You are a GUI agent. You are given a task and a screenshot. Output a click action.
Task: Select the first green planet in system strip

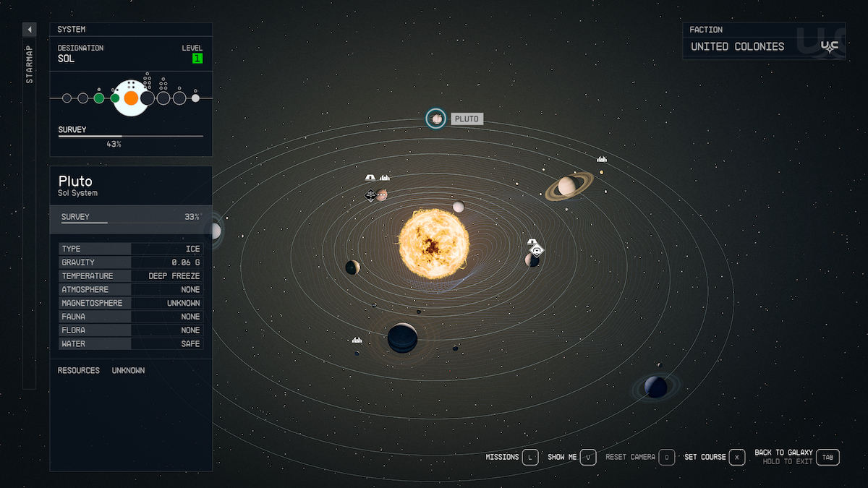99,98
